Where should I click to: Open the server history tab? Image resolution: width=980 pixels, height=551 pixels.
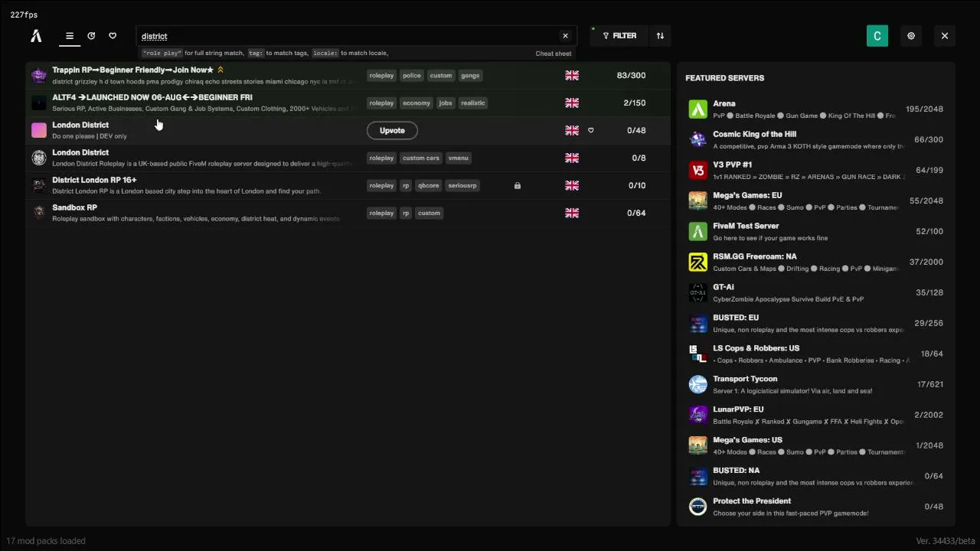pyautogui.click(x=91, y=36)
